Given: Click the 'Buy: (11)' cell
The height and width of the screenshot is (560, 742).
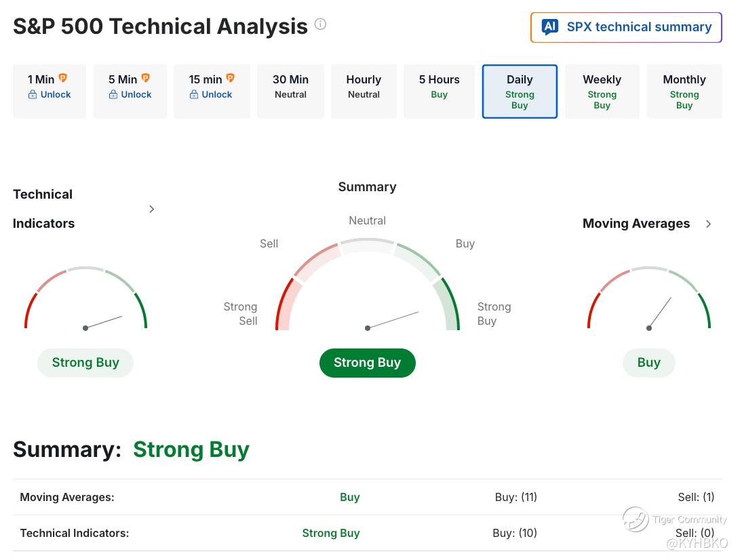Looking at the screenshot, I should pyautogui.click(x=515, y=497).
